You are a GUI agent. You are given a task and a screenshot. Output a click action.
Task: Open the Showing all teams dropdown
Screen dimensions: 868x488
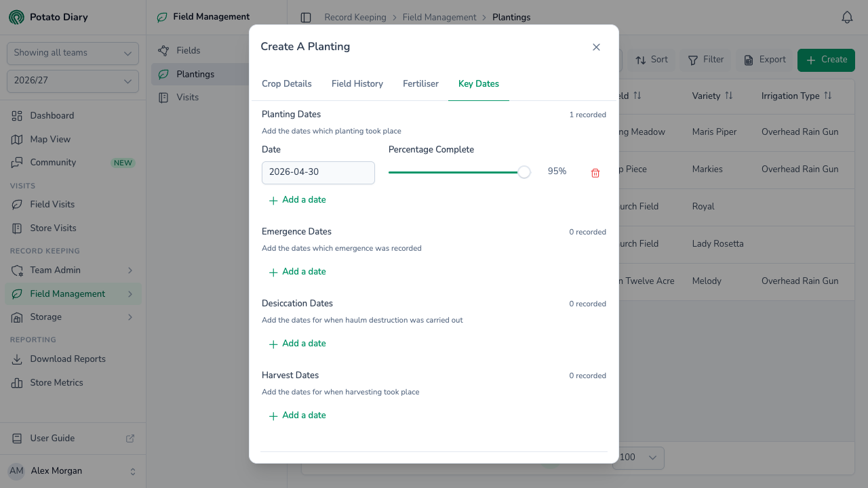[x=73, y=53]
